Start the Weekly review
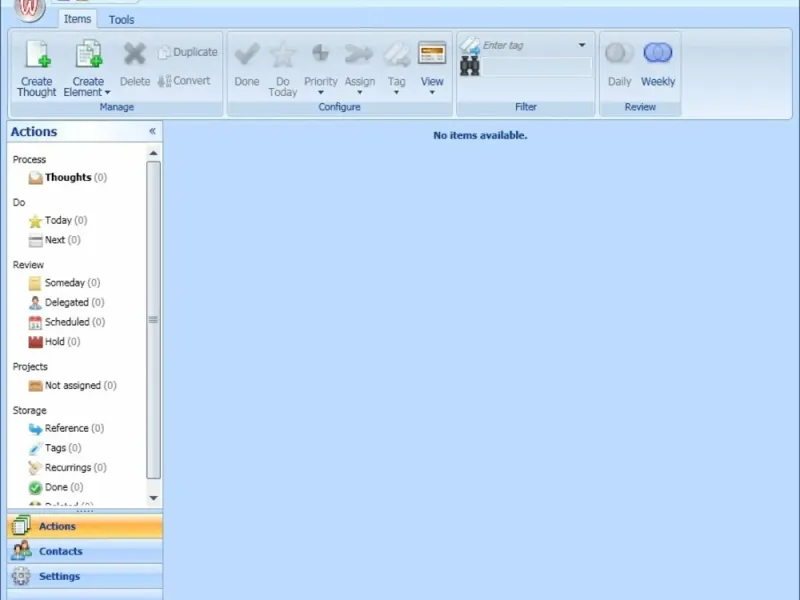 (x=658, y=65)
